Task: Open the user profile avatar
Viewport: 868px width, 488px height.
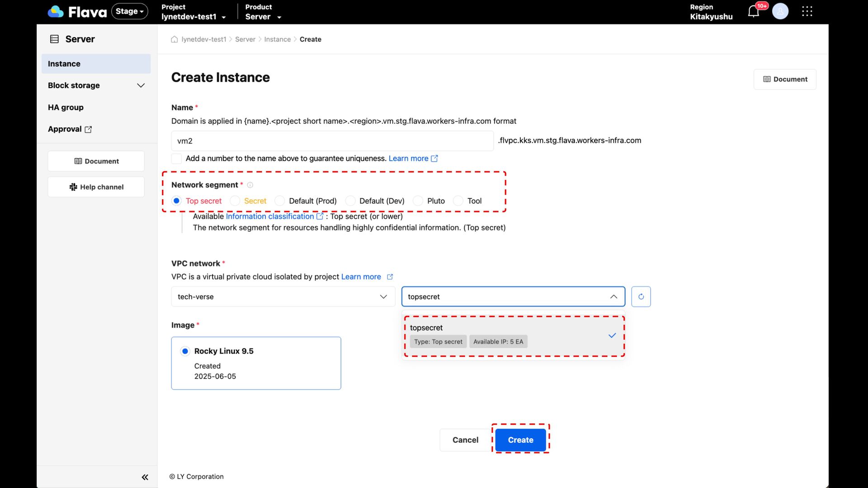Action: (x=780, y=11)
